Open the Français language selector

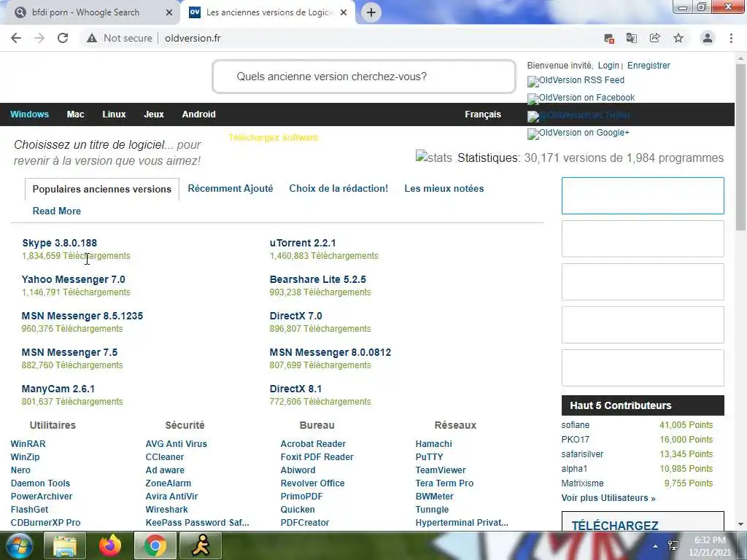[483, 114]
